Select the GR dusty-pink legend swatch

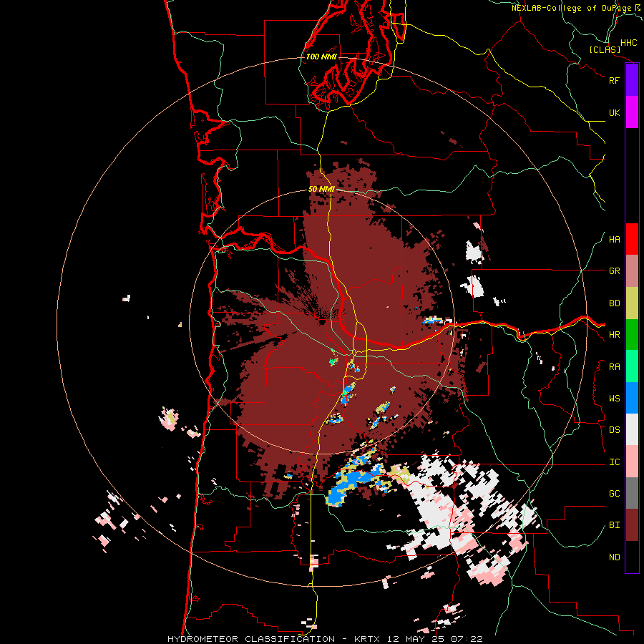(632, 271)
